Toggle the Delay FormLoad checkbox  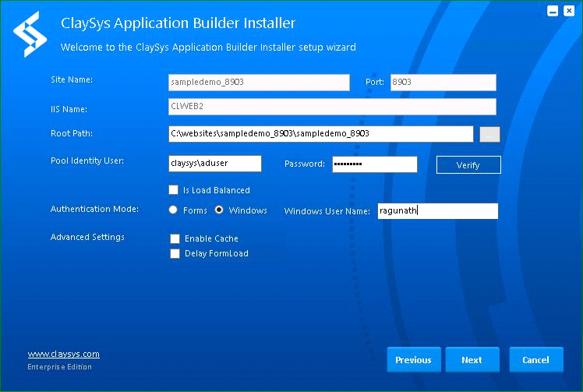click(x=175, y=253)
